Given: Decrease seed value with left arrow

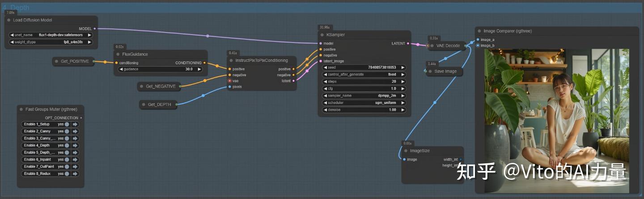Looking at the screenshot, I should [x=325, y=67].
